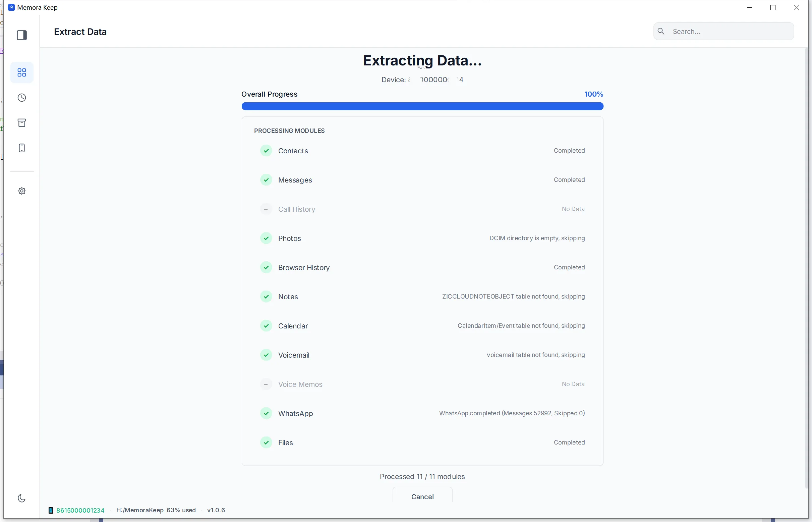This screenshot has height=522, width=812.
Task: Select the Notes module row label
Action: point(288,297)
